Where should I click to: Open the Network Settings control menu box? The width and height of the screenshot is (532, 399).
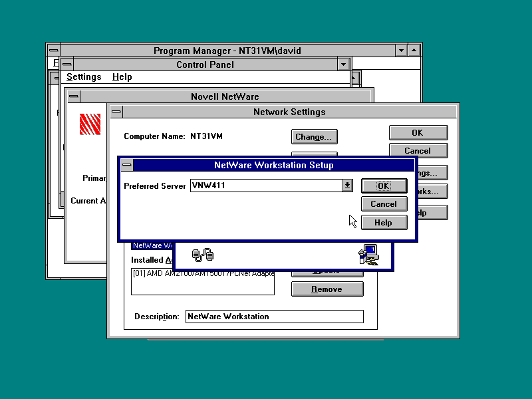click(x=116, y=112)
